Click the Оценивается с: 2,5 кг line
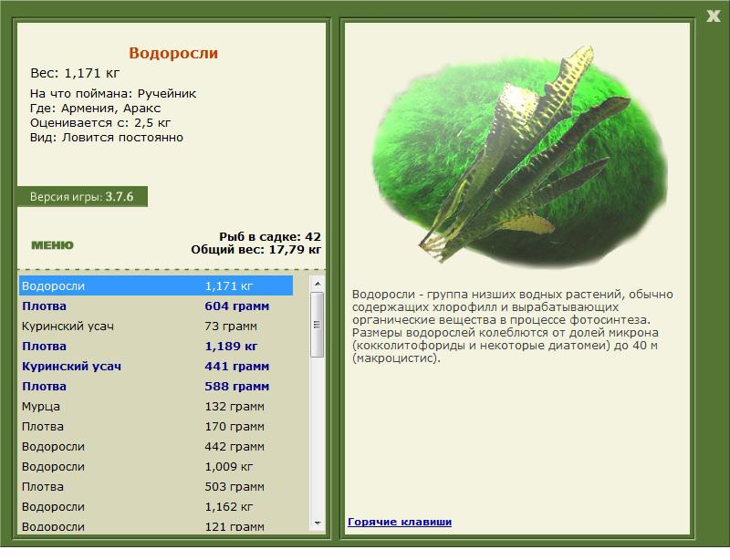Image resolution: width=730 pixels, height=560 pixels. point(100,123)
